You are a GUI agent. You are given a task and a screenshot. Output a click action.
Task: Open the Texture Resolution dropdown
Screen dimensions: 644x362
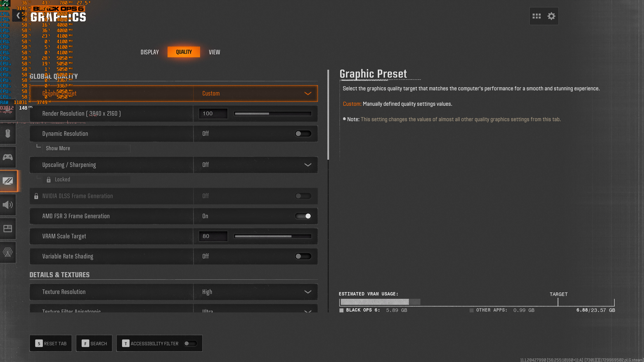point(255,292)
